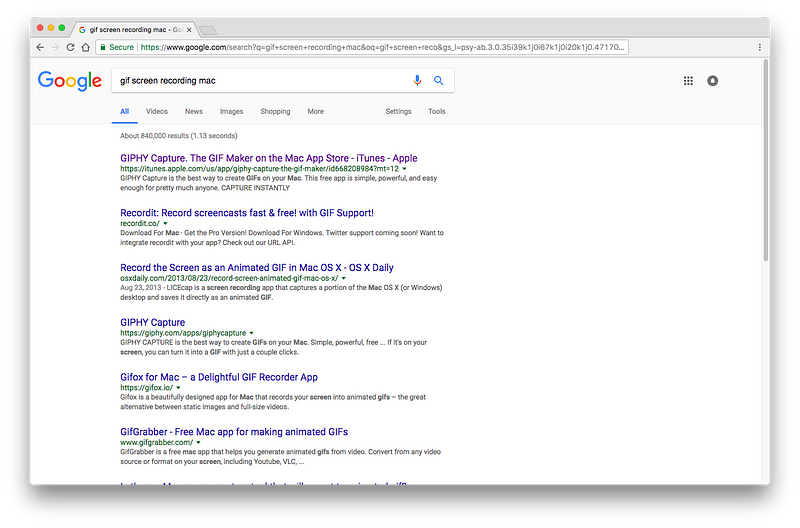Image resolution: width=800 pixels, height=528 pixels.
Task: Open the Google apps grid
Action: 688,80
